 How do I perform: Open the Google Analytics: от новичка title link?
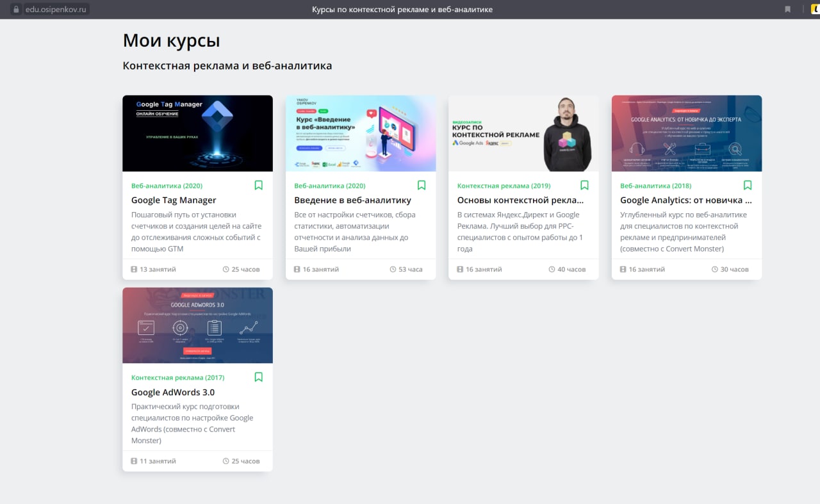[686, 200]
